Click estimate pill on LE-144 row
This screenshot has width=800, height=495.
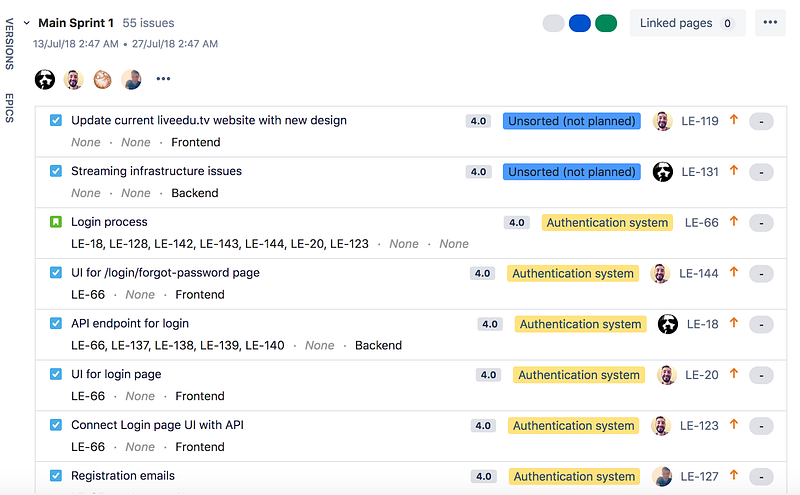(761, 274)
